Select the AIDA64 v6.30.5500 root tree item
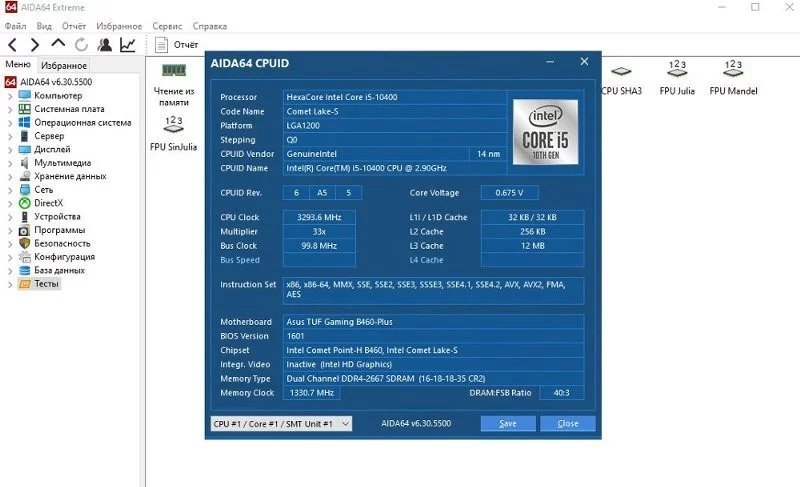800x487 pixels. pos(48,82)
